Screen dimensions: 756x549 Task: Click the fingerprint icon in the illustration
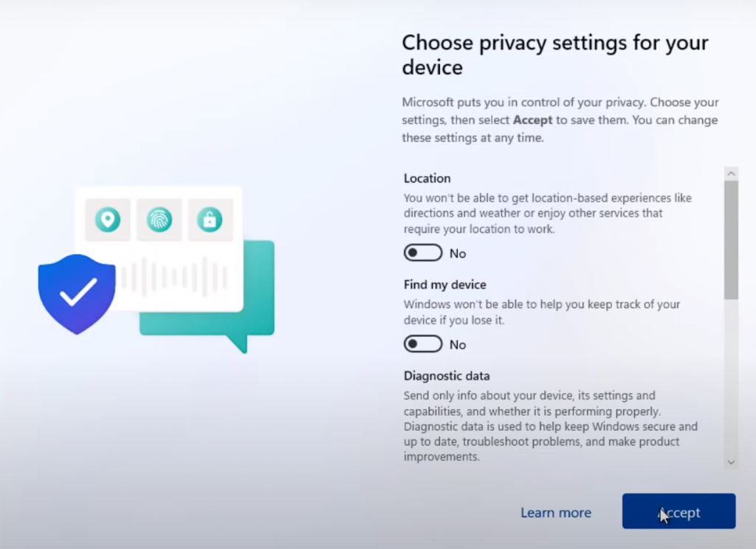(x=159, y=219)
